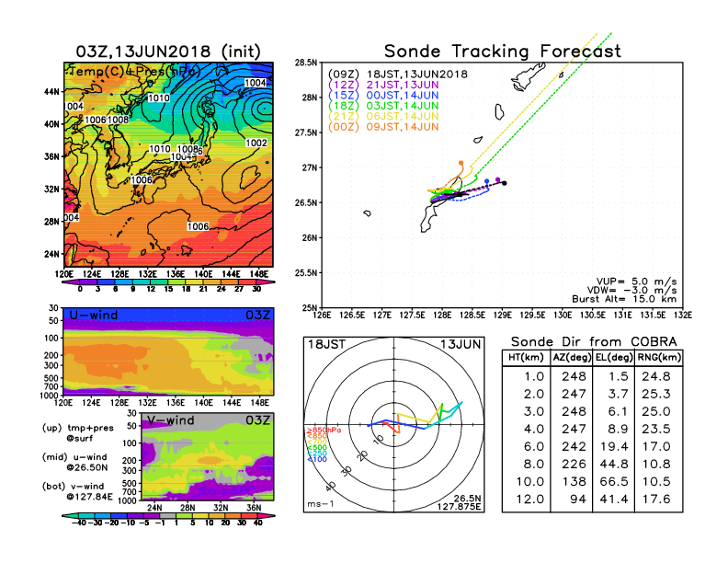This screenshot has width=728, height=563.
Task: Click the elevation cell '19.4'
Action: pyautogui.click(x=614, y=446)
